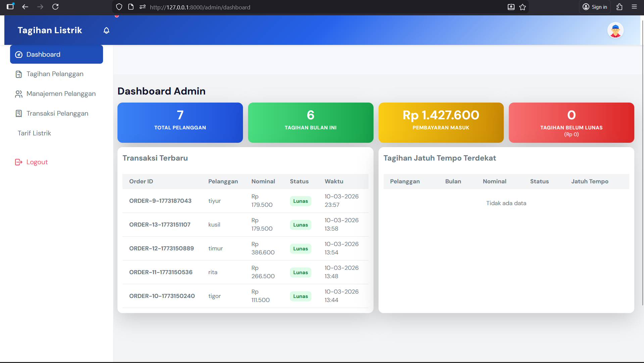Click the install app icon in address bar
Image resolution: width=644 pixels, height=363 pixels.
tap(511, 7)
